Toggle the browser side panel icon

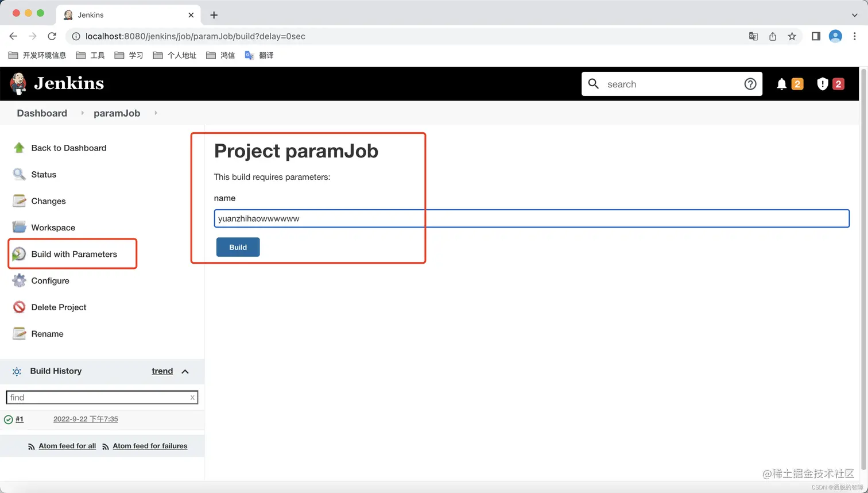click(816, 36)
